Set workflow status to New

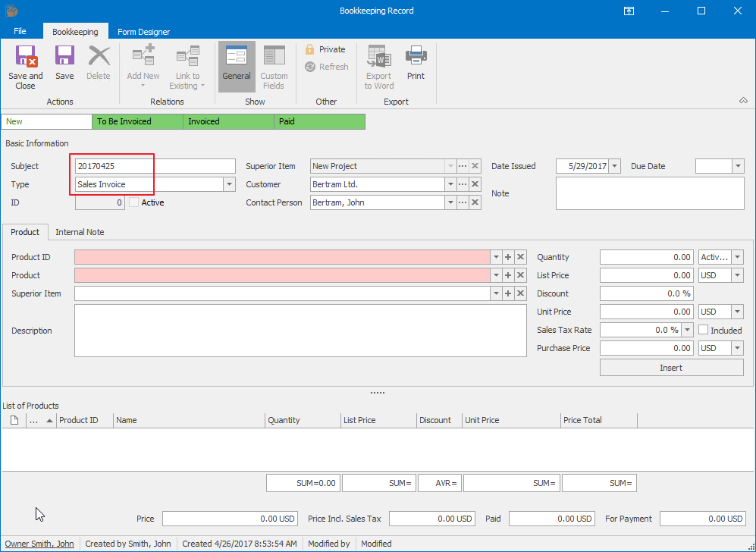pyautogui.click(x=46, y=121)
